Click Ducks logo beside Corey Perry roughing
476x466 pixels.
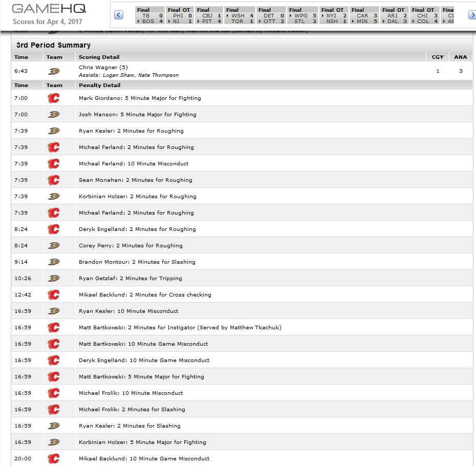pos(54,245)
